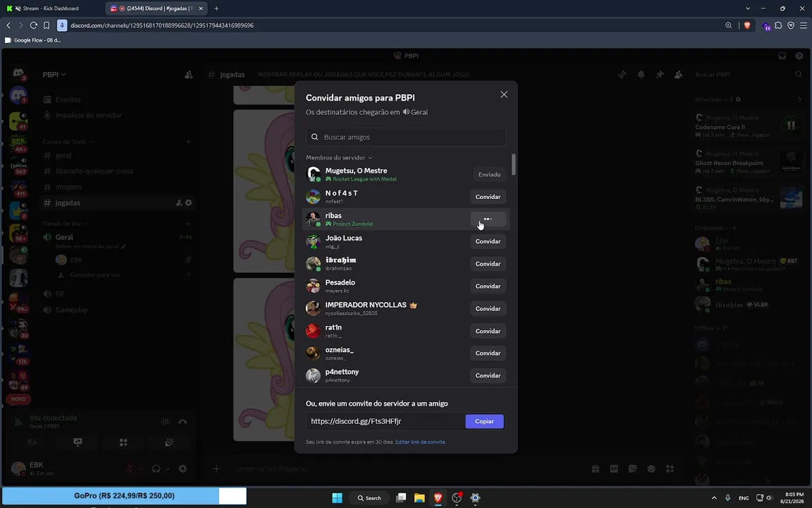
Task: Open notification settings bell
Action: [x=641, y=75]
